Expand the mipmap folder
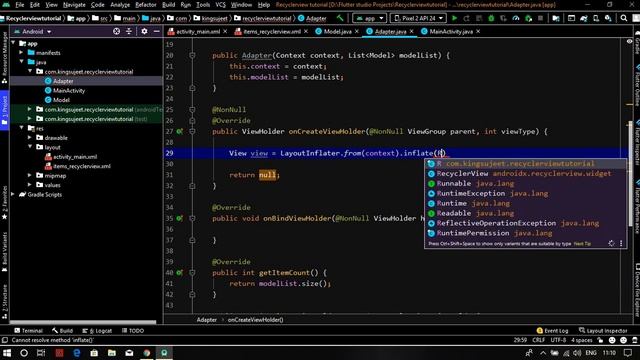The image size is (640, 360). pos(29,175)
